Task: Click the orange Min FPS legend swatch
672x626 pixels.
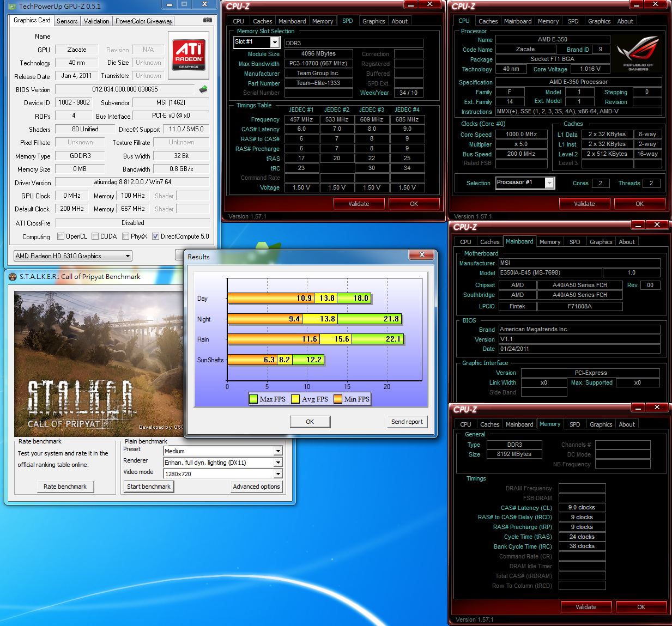Action: (338, 399)
